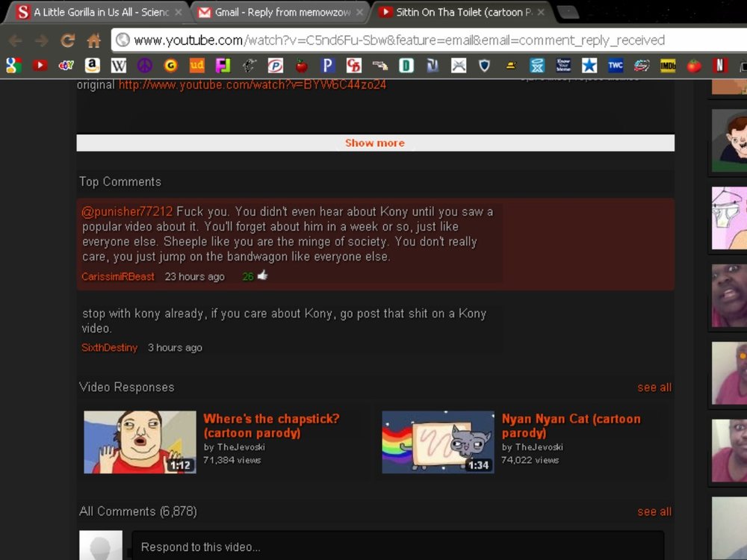See all video responses
Image resolution: width=747 pixels, height=560 pixels.
pyautogui.click(x=654, y=388)
